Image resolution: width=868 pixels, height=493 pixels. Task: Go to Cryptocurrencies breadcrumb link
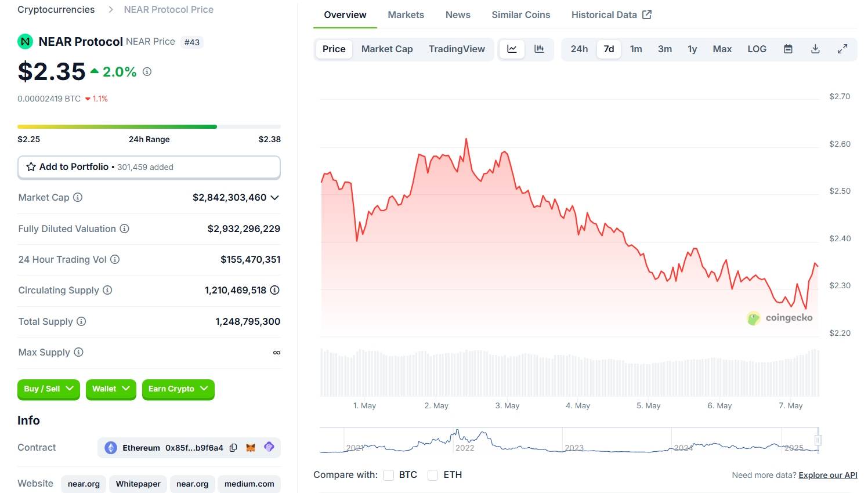click(x=56, y=10)
